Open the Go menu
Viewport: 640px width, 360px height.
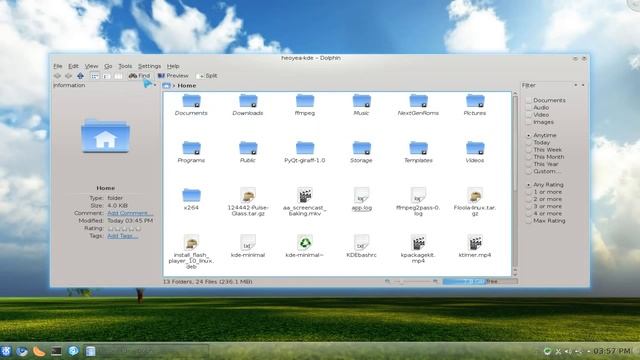[108, 66]
